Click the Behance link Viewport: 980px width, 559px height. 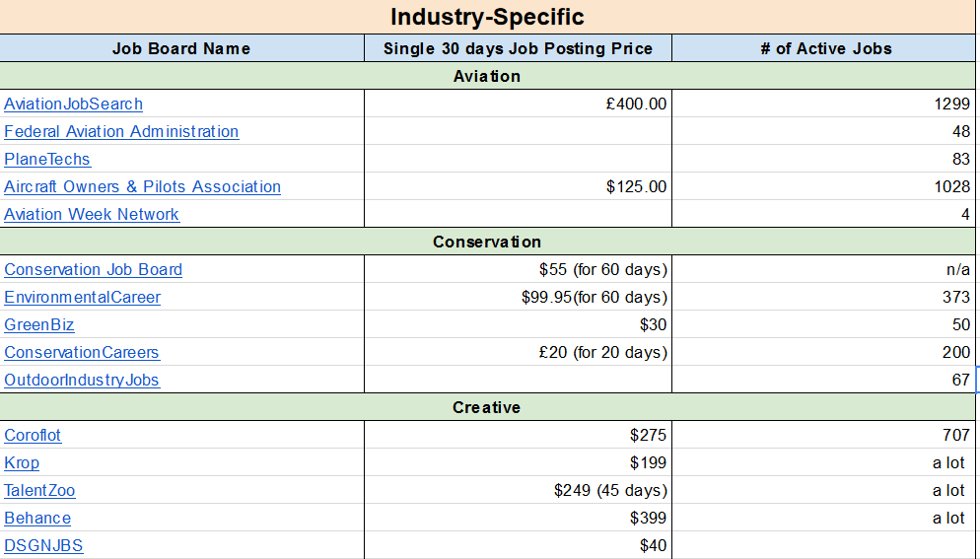click(x=37, y=518)
